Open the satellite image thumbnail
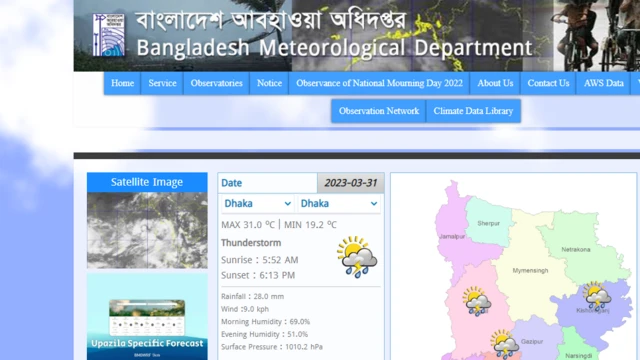Screen dimensions: 640x360 (x=147, y=230)
